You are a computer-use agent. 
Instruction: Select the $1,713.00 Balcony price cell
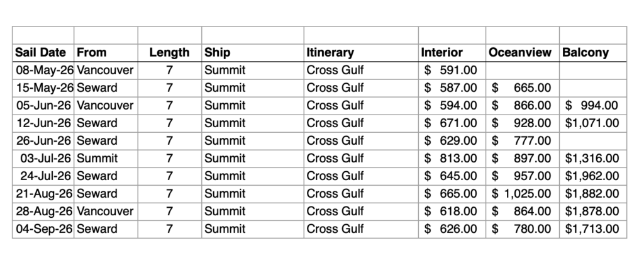coord(592,229)
